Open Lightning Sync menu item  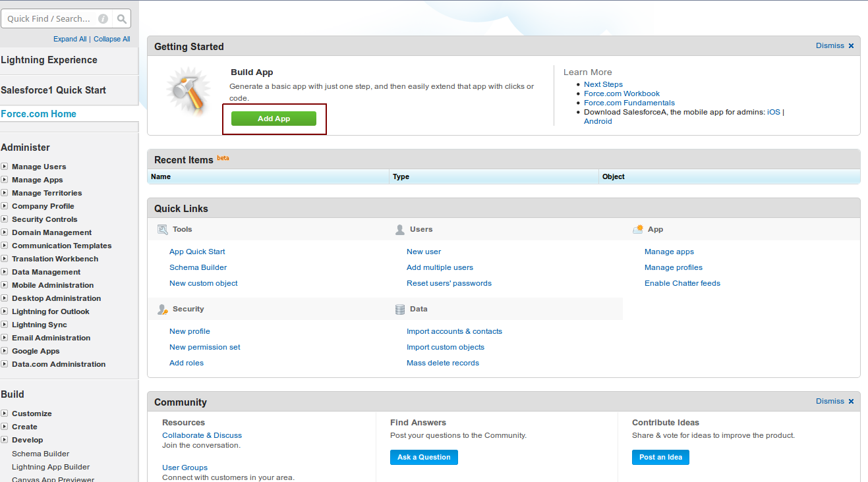(39, 325)
